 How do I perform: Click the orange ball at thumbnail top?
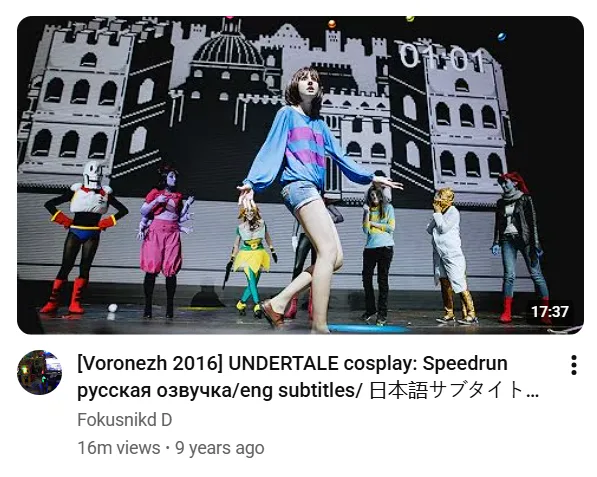pyautogui.click(x=332, y=24)
